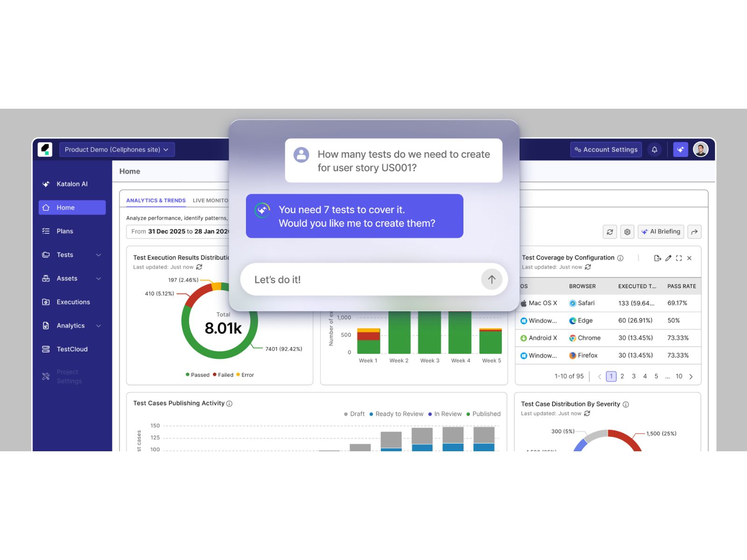The height and width of the screenshot is (560, 747).
Task: Select the Analytics & Trends tab
Action: click(155, 200)
